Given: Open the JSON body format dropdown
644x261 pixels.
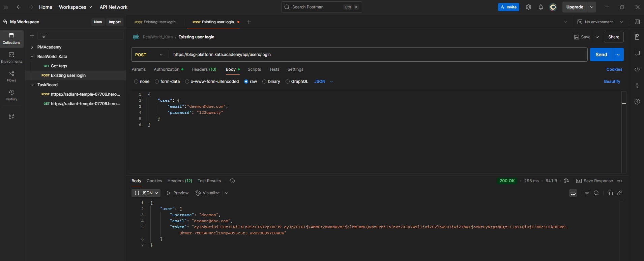Looking at the screenshot, I should 324,81.
